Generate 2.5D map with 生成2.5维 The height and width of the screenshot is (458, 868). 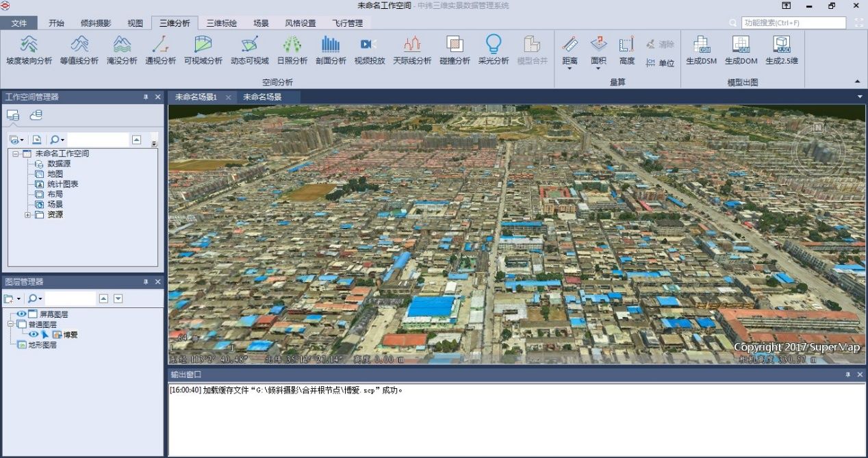(x=782, y=51)
